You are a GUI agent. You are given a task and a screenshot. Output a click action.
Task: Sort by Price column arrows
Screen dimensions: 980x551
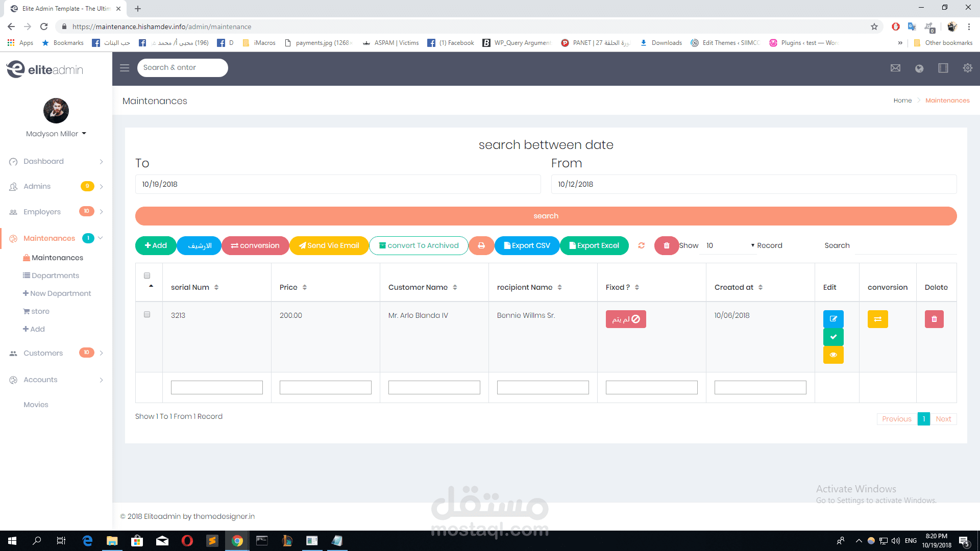coord(305,287)
